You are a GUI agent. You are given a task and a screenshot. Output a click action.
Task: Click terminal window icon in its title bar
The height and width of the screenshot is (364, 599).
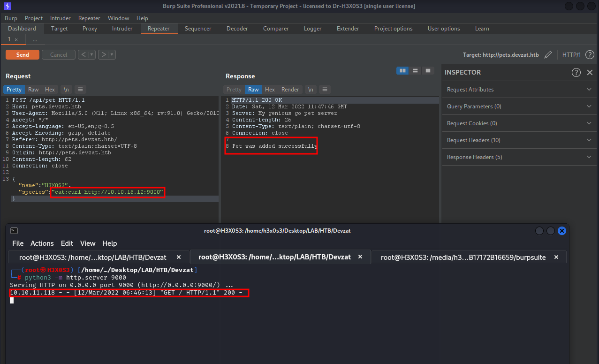click(x=14, y=230)
